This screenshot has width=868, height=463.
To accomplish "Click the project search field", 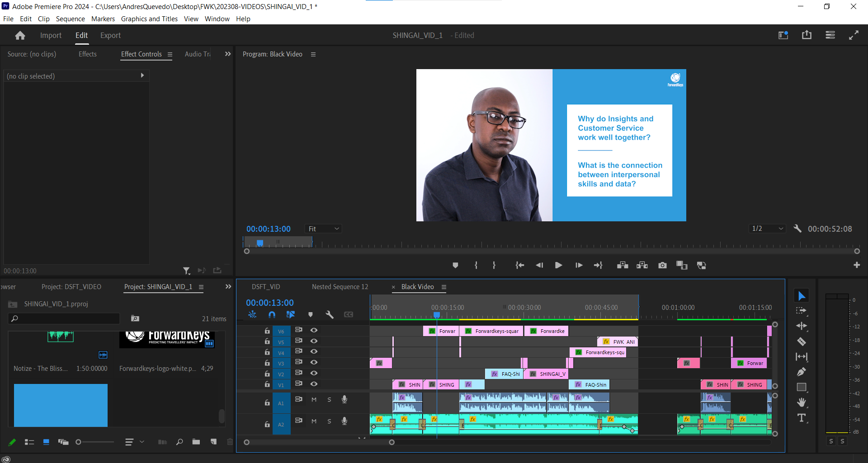I will 64,318.
